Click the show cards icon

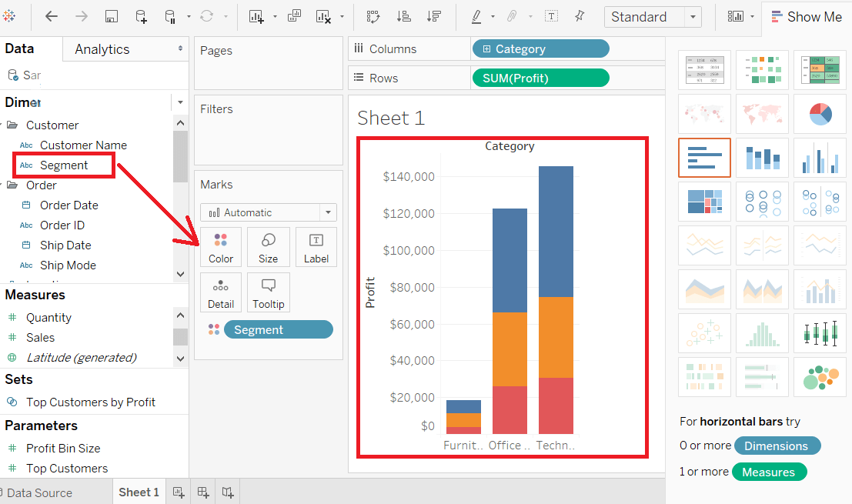point(736,16)
